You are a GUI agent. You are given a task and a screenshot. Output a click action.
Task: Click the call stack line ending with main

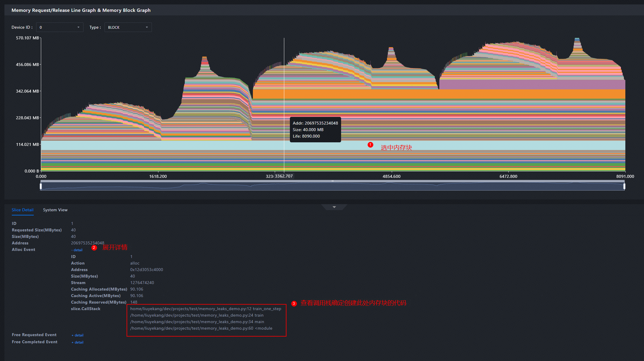(x=197, y=322)
